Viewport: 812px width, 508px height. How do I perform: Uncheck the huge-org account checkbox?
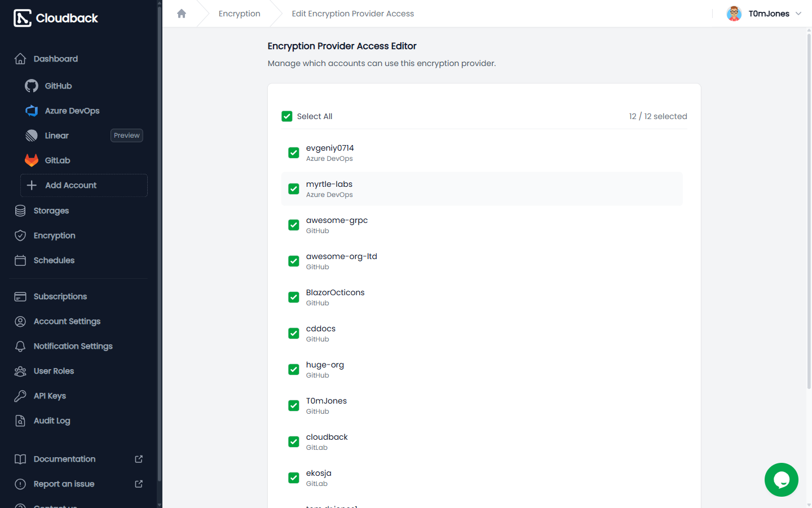294,369
